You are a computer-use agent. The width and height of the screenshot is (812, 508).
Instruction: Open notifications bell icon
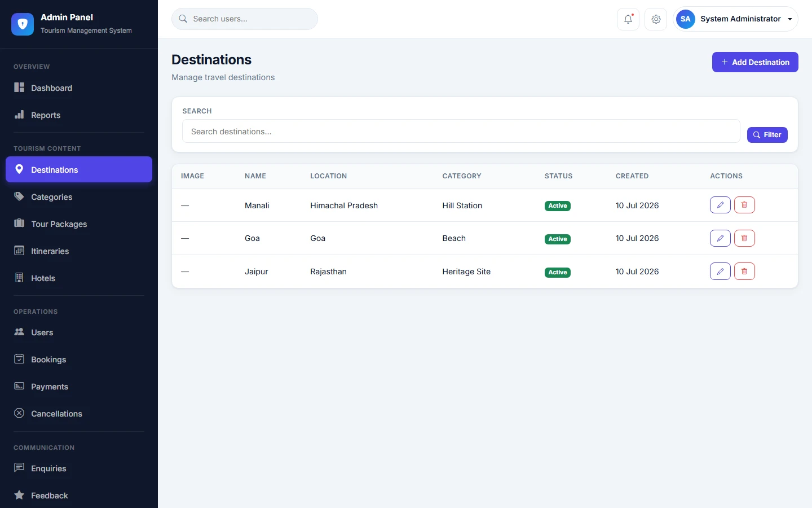coord(628,19)
